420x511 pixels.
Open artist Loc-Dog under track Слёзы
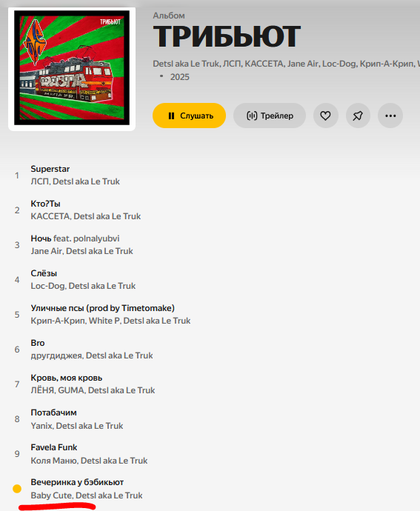click(x=47, y=286)
